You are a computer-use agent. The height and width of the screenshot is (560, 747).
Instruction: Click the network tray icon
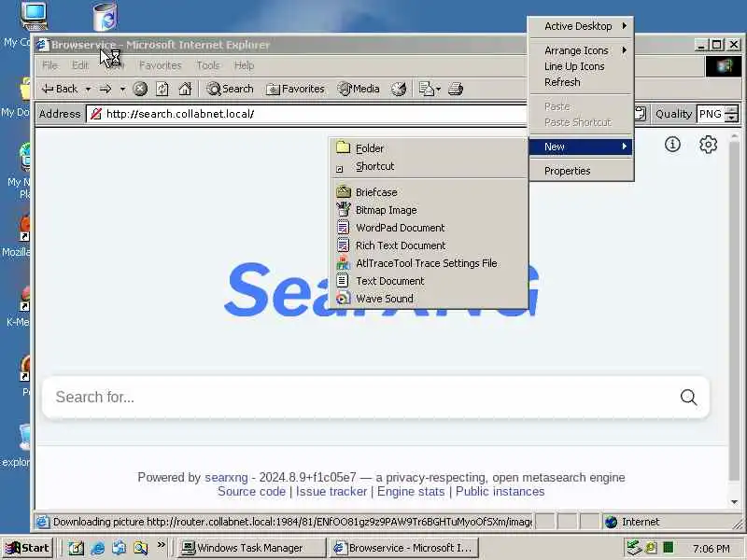point(634,548)
